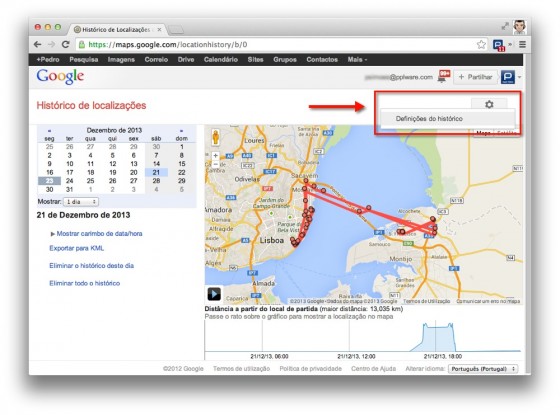This screenshot has height=415, width=560.
Task: Select December 21 in the calendar
Action: click(x=156, y=172)
